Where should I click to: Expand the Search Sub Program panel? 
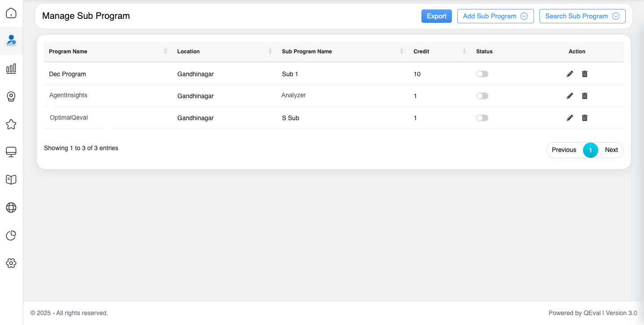582,16
